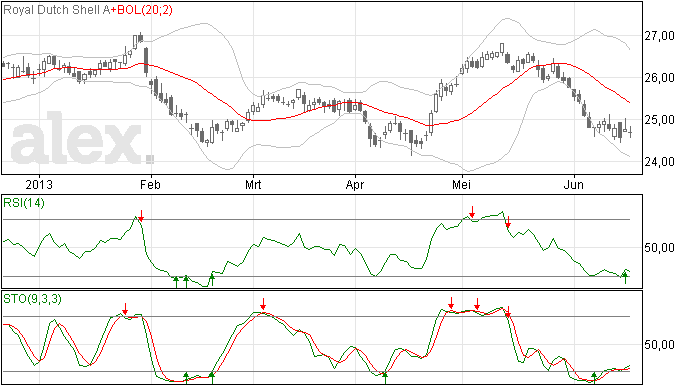Select the Feb month label
The width and height of the screenshot is (690, 387).
pyautogui.click(x=150, y=184)
